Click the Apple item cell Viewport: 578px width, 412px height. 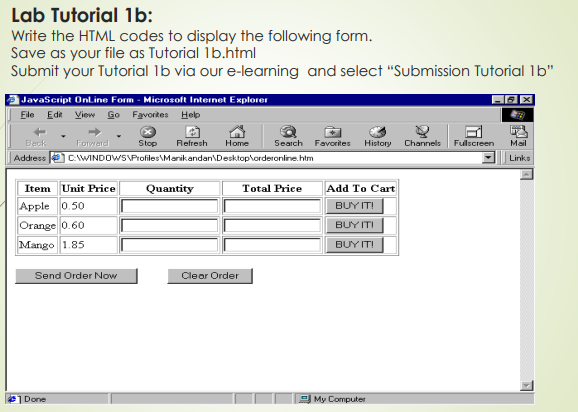38,206
